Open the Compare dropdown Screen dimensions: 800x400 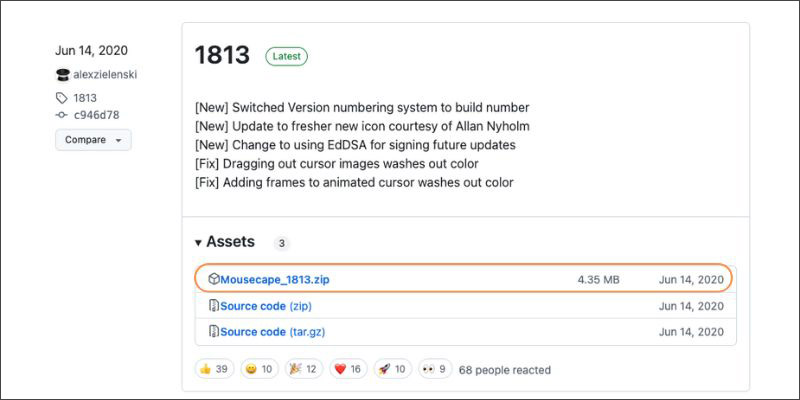93,140
